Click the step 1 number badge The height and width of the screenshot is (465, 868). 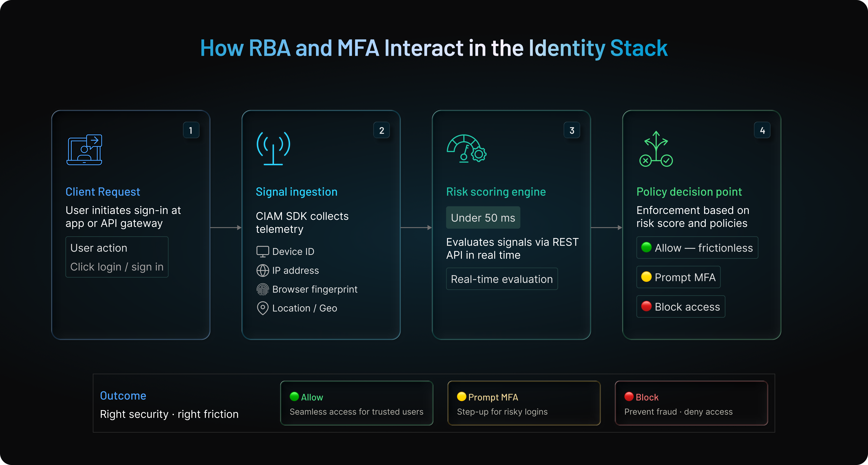(191, 130)
